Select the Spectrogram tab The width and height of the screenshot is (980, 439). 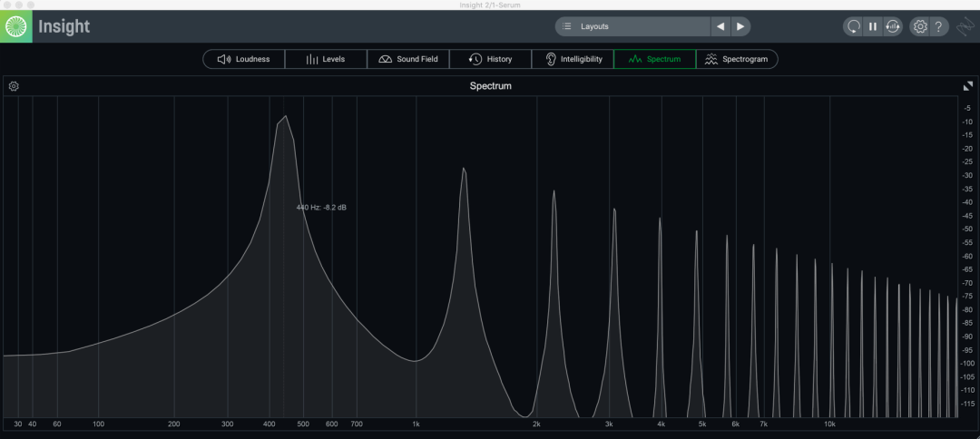(736, 59)
